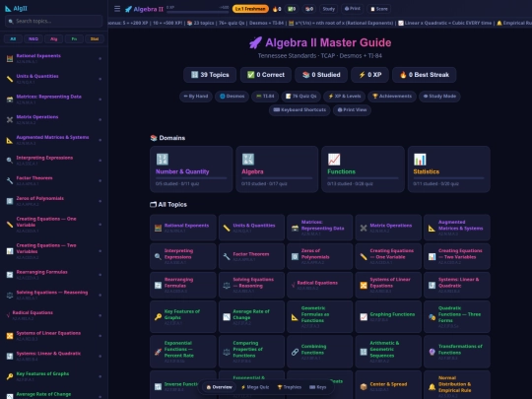Click the Score button in top bar

[x=379, y=9]
